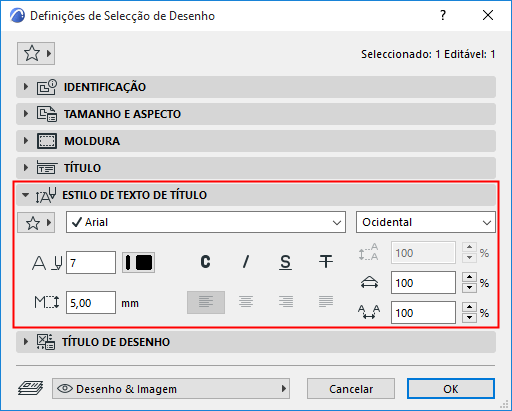Click the ARCHICAD logo in title bar
The width and height of the screenshot is (512, 411).
[x=17, y=16]
